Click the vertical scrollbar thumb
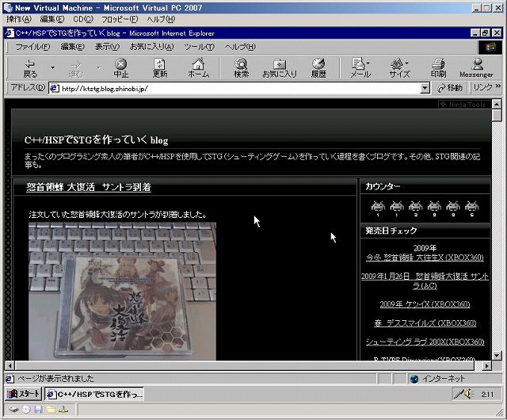The image size is (507, 420). [497, 115]
